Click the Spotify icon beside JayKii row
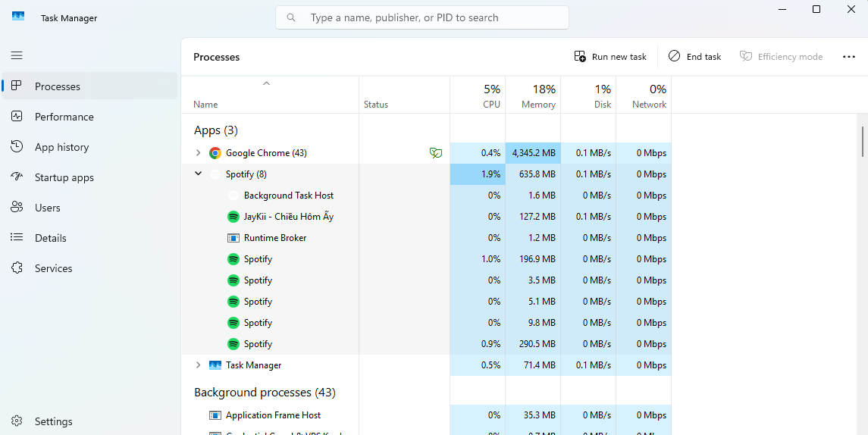Viewport: 868px width, 435px height. pyautogui.click(x=233, y=217)
